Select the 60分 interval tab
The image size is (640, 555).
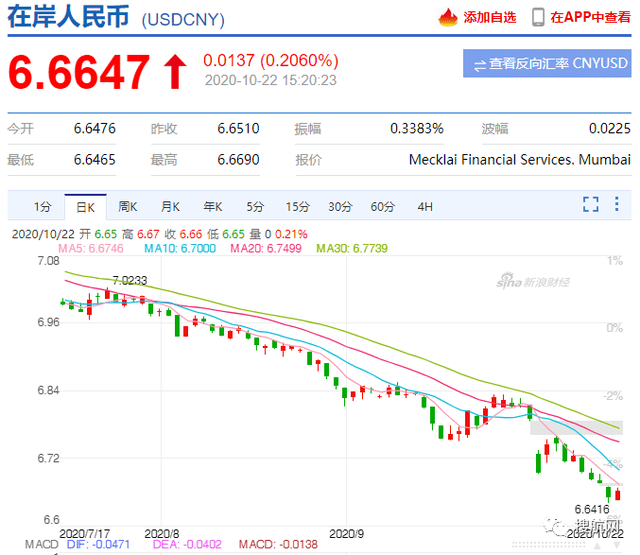(x=382, y=207)
